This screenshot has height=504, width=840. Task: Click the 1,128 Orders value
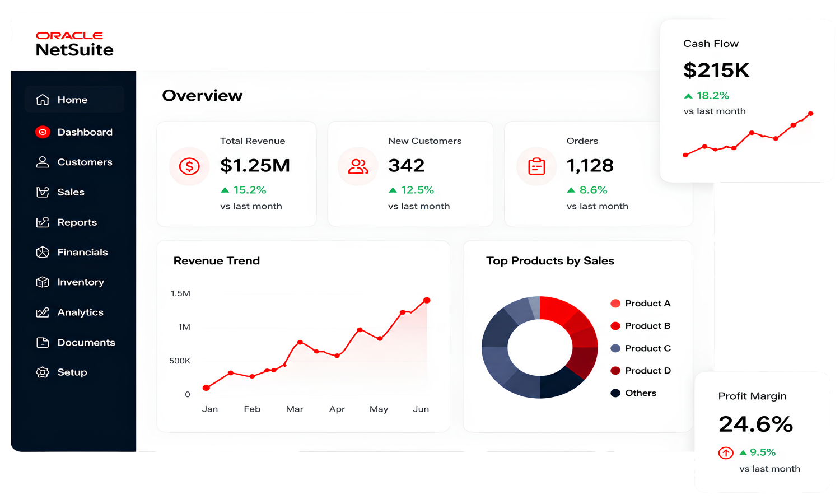(590, 166)
